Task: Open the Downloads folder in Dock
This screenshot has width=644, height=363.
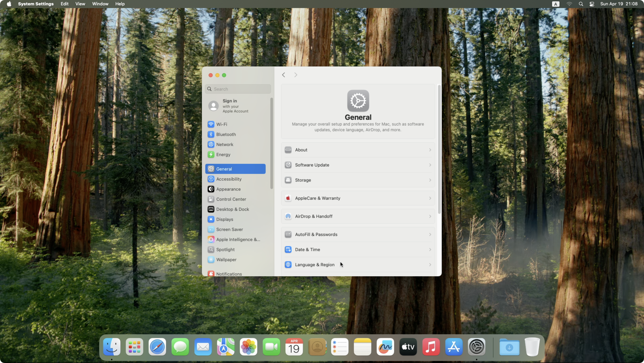Action: [509, 347]
